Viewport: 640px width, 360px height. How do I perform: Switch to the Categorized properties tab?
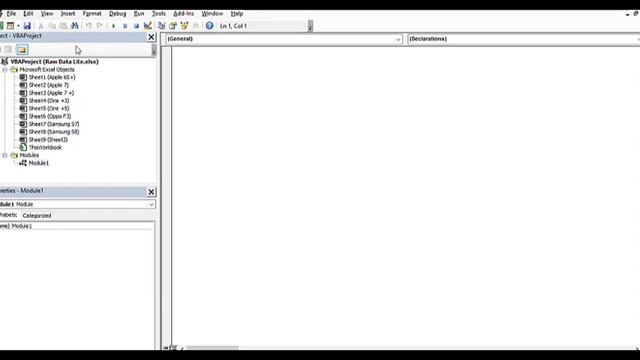click(x=37, y=215)
